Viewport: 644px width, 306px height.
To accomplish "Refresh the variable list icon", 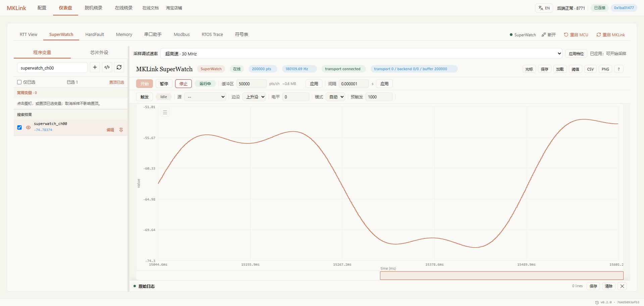I will point(119,68).
